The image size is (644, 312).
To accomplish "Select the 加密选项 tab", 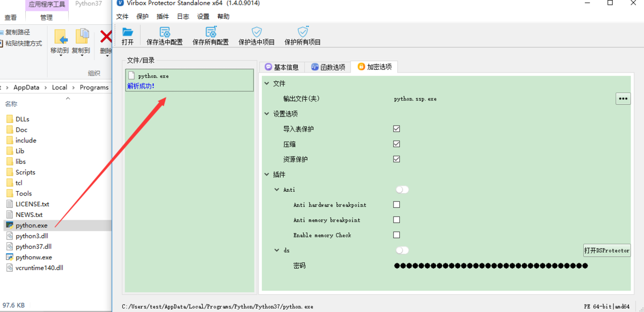I will [x=375, y=67].
